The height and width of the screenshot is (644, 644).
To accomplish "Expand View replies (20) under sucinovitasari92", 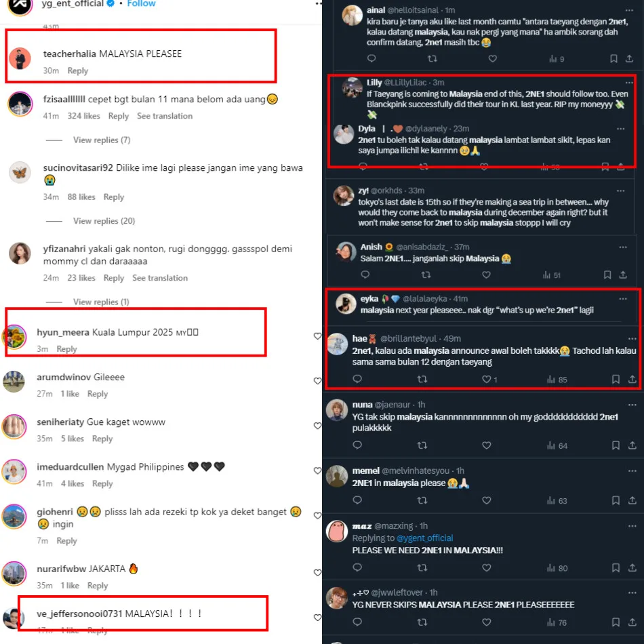I will click(x=104, y=221).
